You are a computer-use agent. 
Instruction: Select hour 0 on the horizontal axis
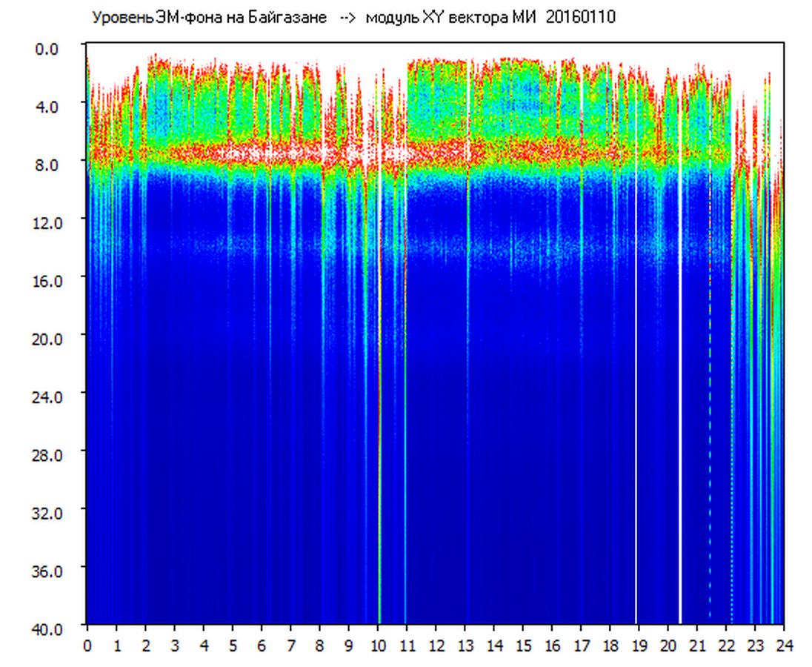(x=87, y=646)
